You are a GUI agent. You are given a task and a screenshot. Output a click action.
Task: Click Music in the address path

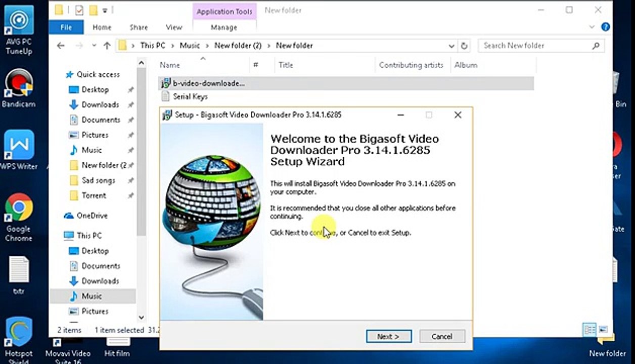pos(190,45)
